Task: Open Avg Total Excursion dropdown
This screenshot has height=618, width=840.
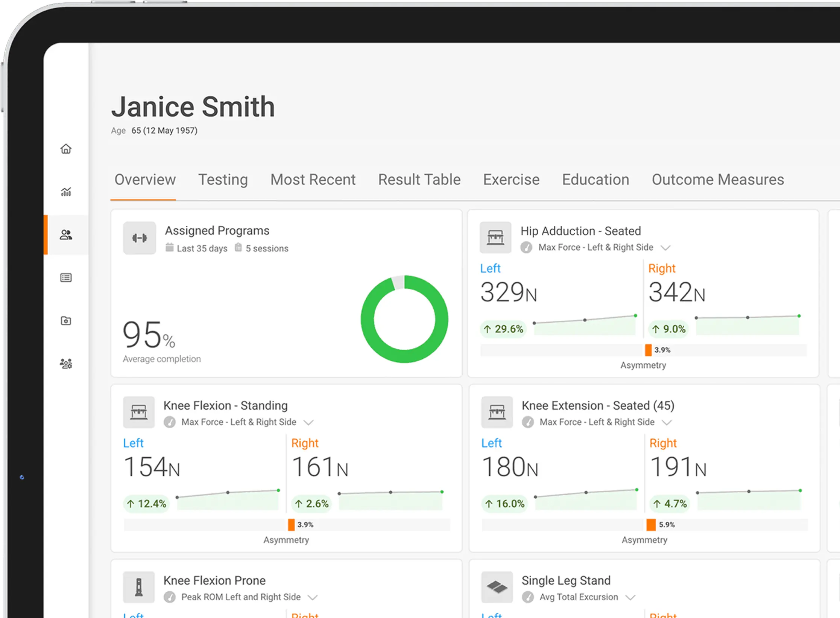Action: (630, 597)
